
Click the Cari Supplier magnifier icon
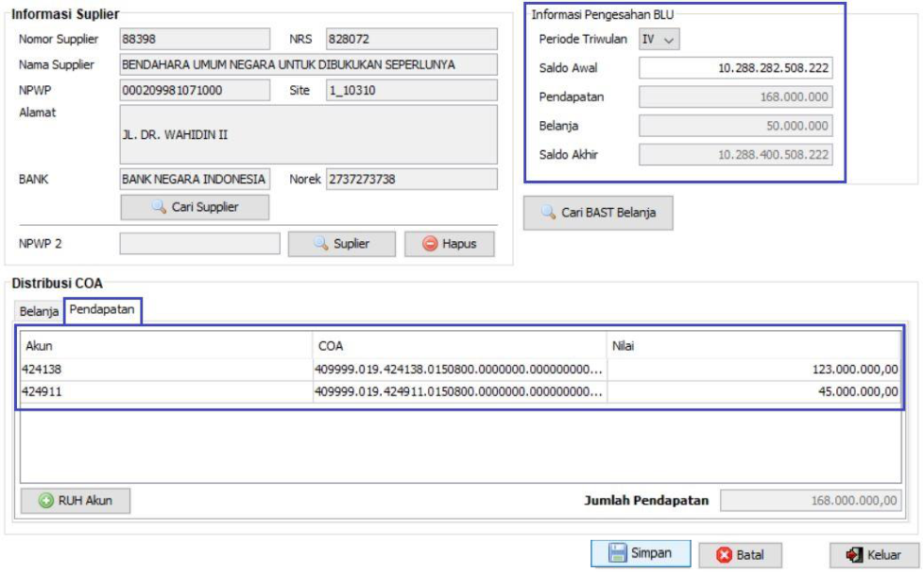click(160, 207)
